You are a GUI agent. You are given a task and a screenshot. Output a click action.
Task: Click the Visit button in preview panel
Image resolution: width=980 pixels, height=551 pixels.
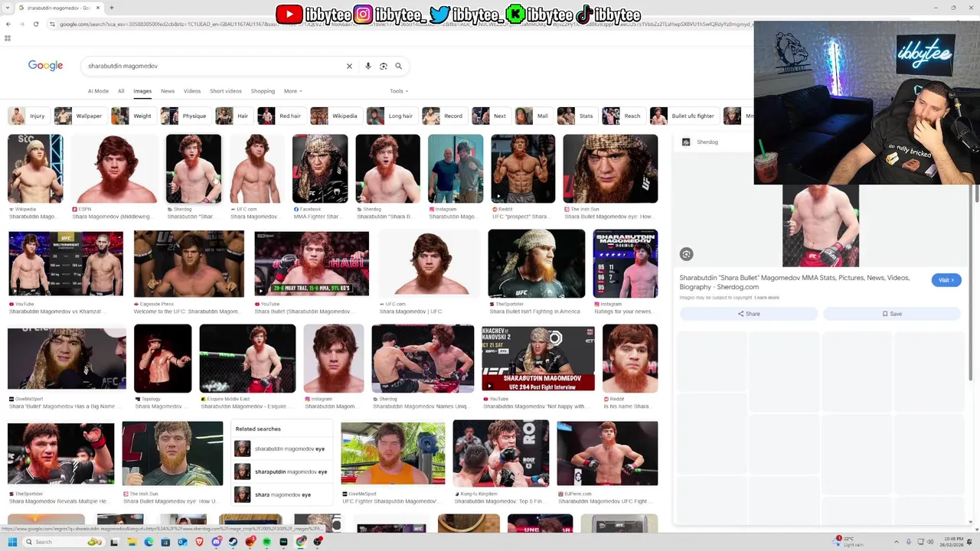point(946,280)
